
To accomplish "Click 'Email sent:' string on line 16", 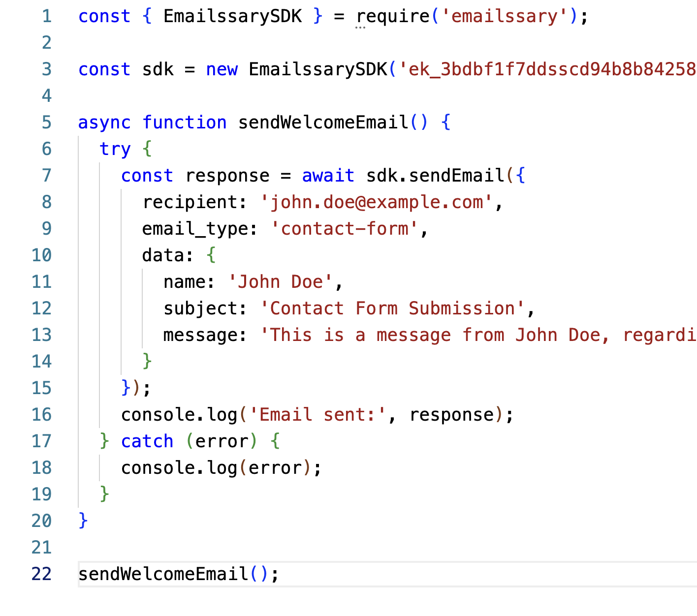I will pyautogui.click(x=318, y=415).
